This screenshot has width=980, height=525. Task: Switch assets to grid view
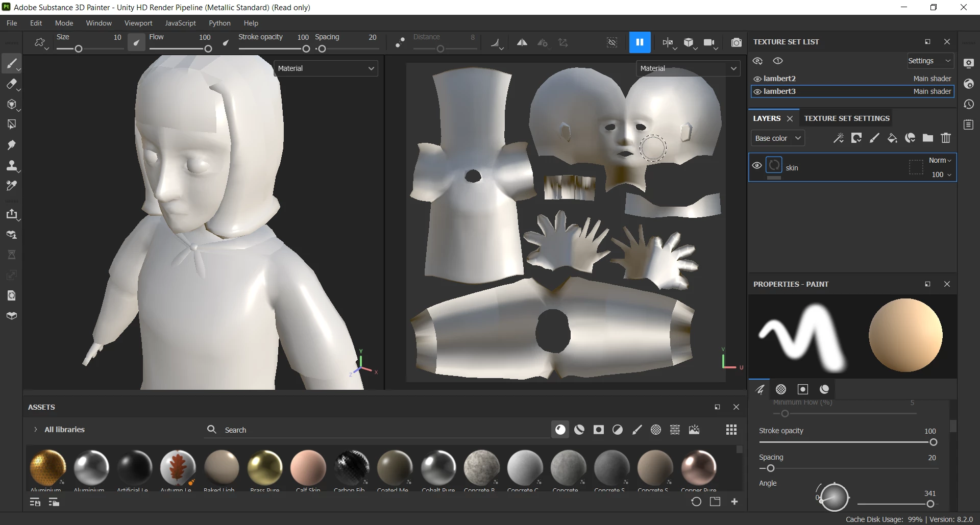(731, 430)
